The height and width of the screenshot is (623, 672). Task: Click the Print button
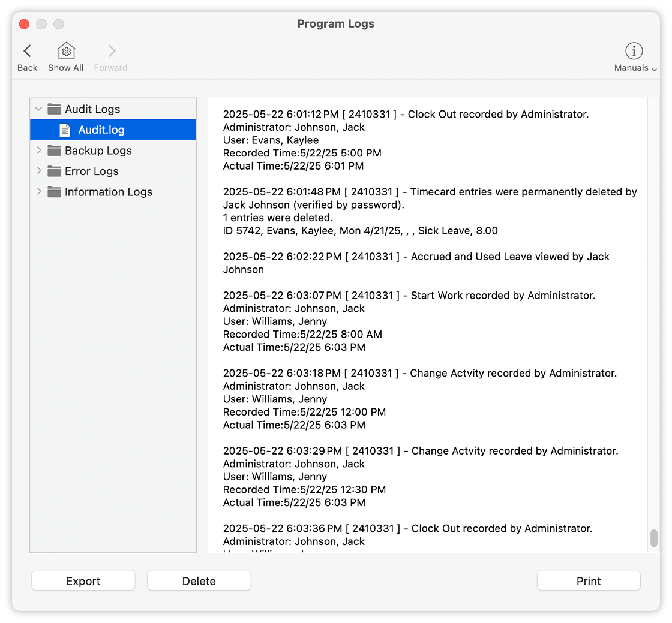pos(589,581)
